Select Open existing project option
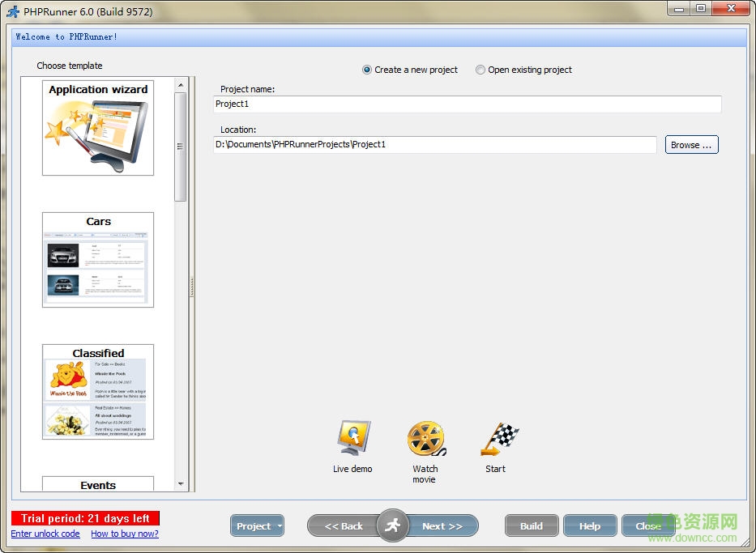Screen dimensions: 756x553 (523, 70)
